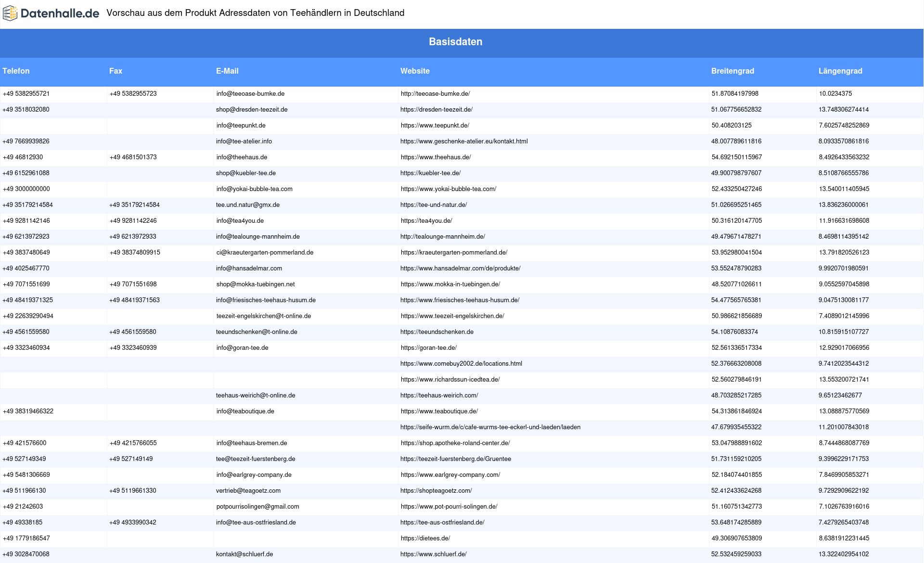Open the richardssun-icedtea.de website link

tap(450, 380)
